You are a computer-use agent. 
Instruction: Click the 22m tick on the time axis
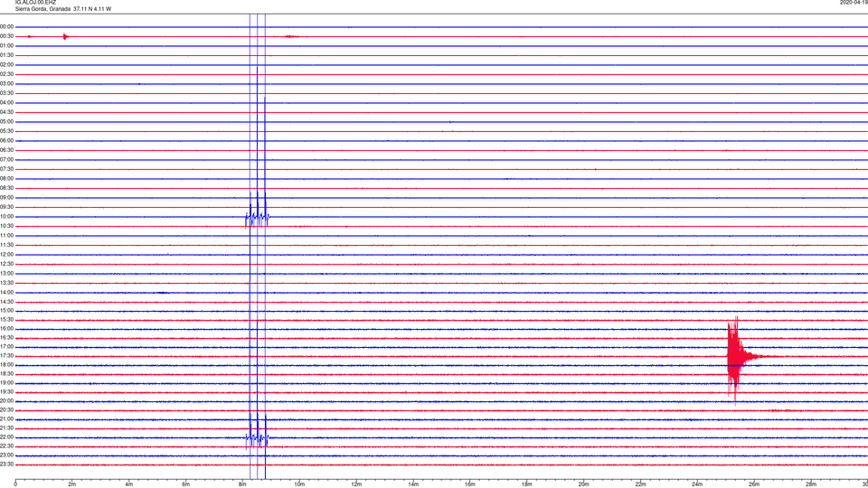pos(640,484)
